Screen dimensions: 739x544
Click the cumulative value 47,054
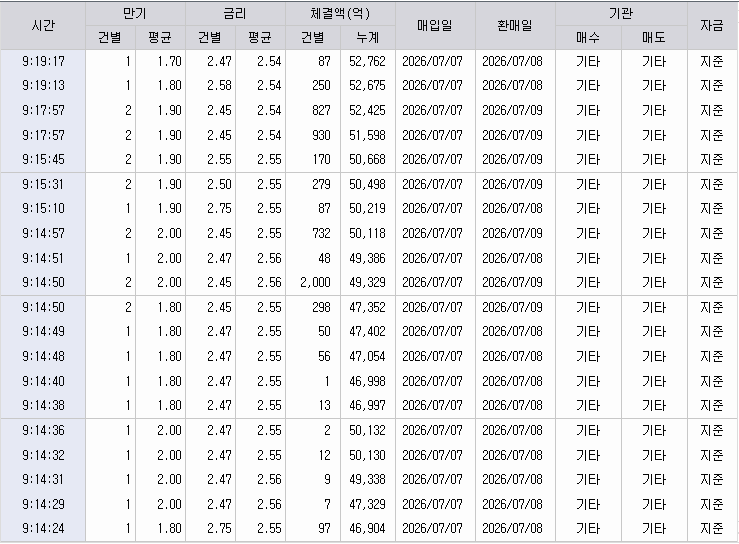[367, 356]
